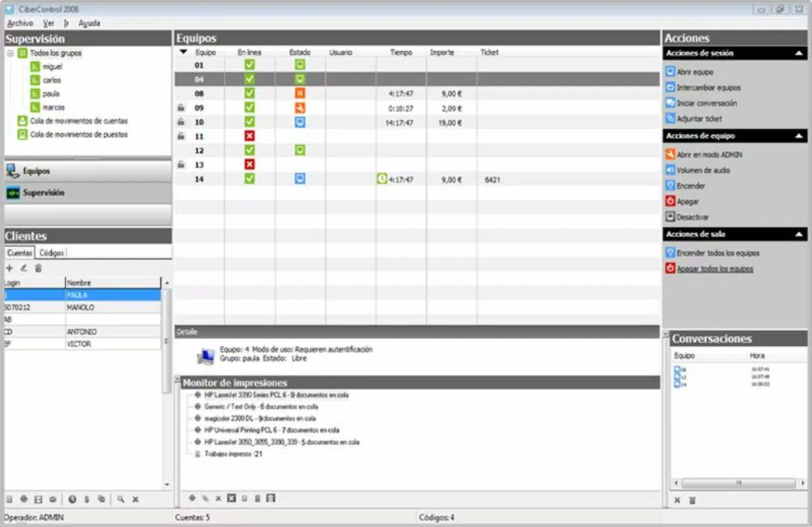Collapse the Acciones de sesión section
This screenshot has height=527, width=812.
[799, 53]
